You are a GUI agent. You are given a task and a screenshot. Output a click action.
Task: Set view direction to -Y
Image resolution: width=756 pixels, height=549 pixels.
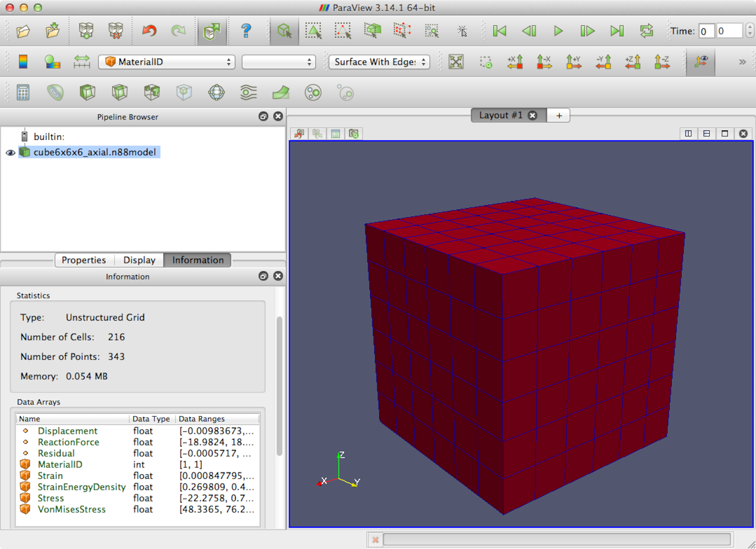(x=603, y=62)
